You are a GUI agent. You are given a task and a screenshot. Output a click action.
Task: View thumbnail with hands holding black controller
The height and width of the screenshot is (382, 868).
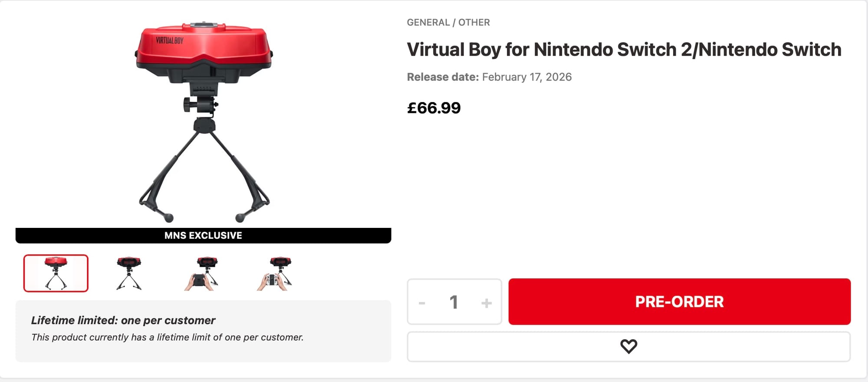[x=201, y=273]
